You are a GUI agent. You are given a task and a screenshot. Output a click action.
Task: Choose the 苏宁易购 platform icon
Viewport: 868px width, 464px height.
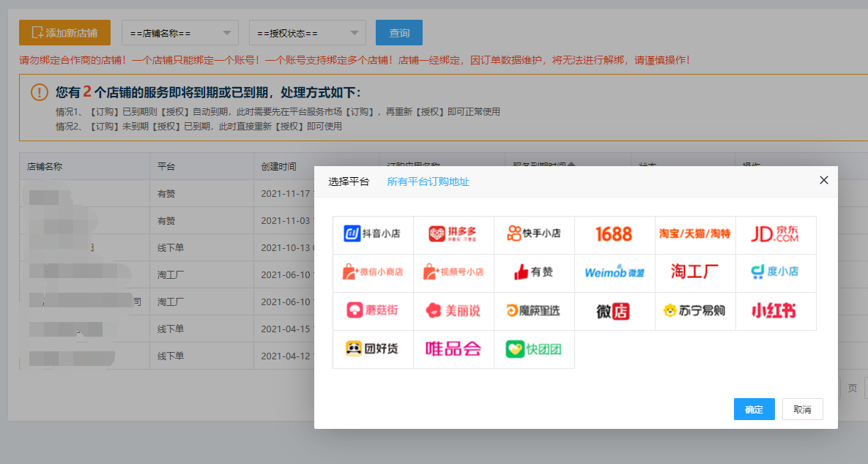click(694, 311)
